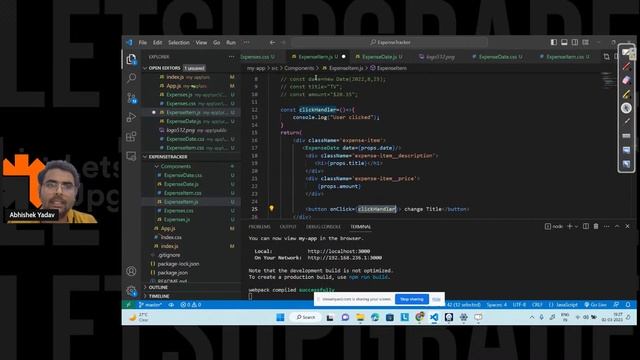Open the Search view in the activity bar

[x=131, y=78]
